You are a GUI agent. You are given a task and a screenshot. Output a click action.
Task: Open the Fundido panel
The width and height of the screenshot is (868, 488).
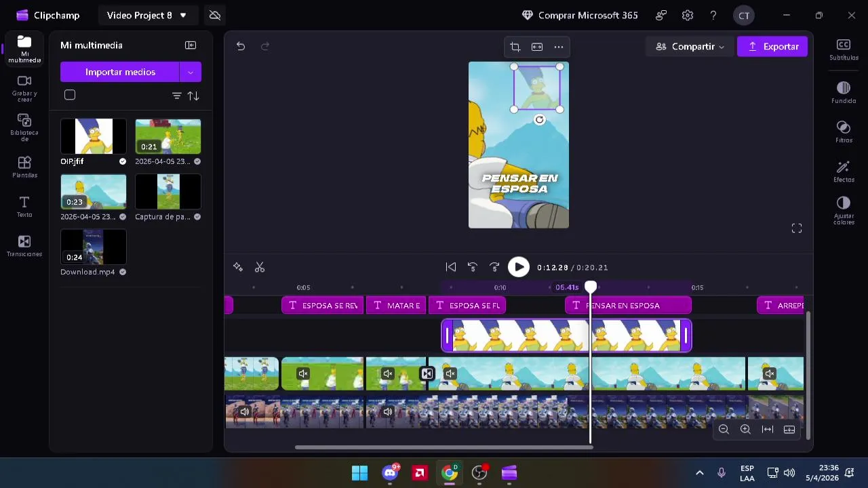pyautogui.click(x=844, y=93)
